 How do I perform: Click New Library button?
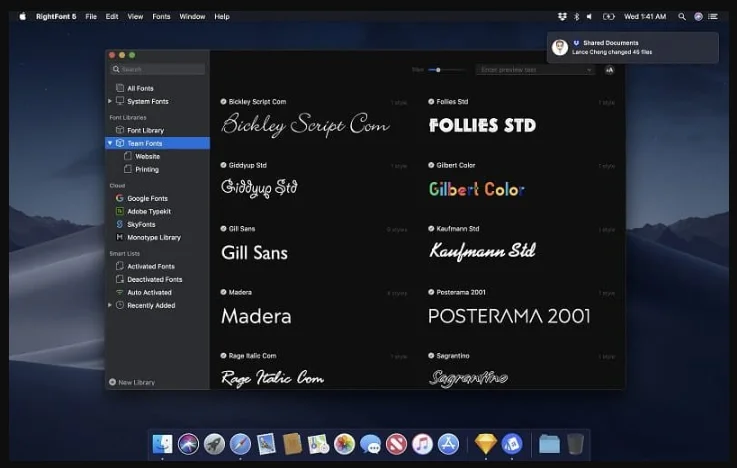pyautogui.click(x=132, y=382)
